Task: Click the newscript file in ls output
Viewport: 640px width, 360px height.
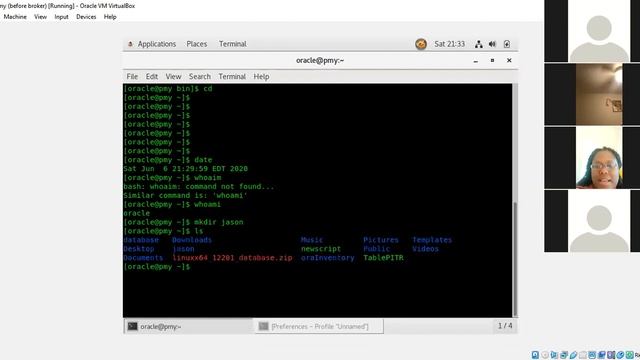Action: point(321,249)
